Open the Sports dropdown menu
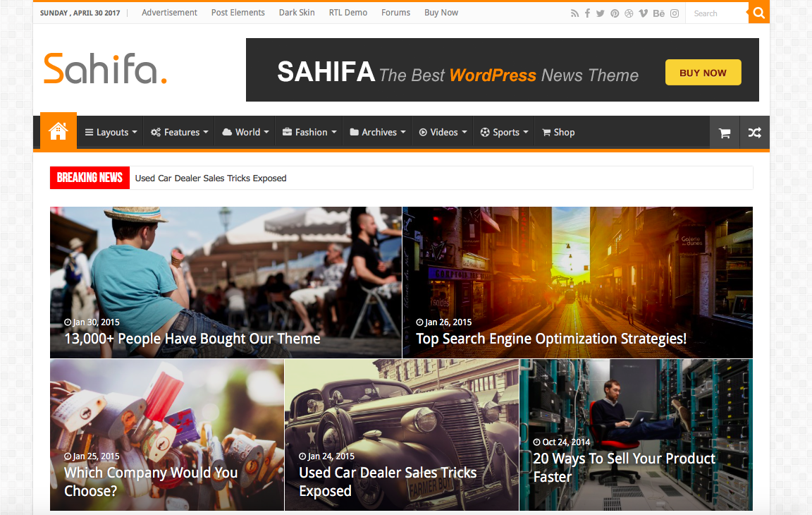The height and width of the screenshot is (515, 812). 505,133
